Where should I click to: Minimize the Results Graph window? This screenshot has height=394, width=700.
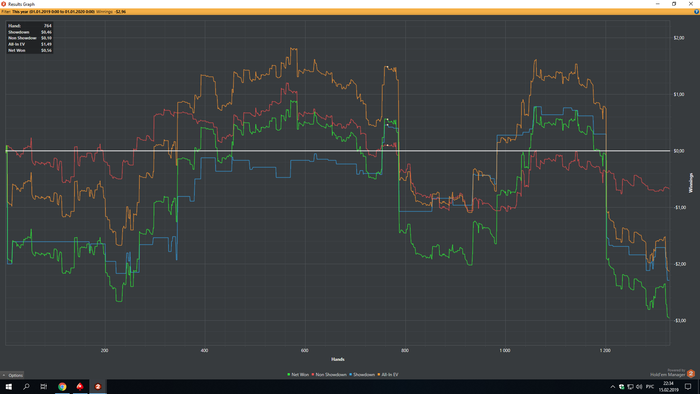coord(658,4)
